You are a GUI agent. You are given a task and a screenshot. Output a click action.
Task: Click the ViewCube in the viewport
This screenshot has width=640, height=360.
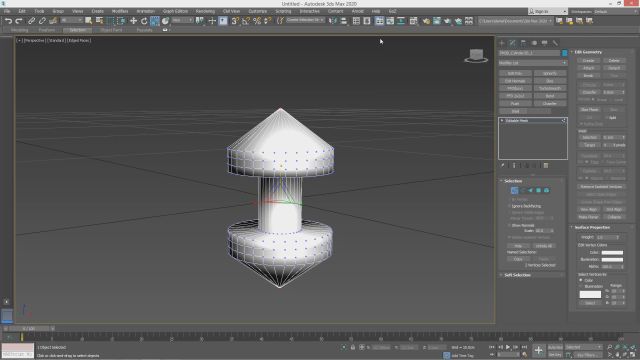click(x=476, y=56)
